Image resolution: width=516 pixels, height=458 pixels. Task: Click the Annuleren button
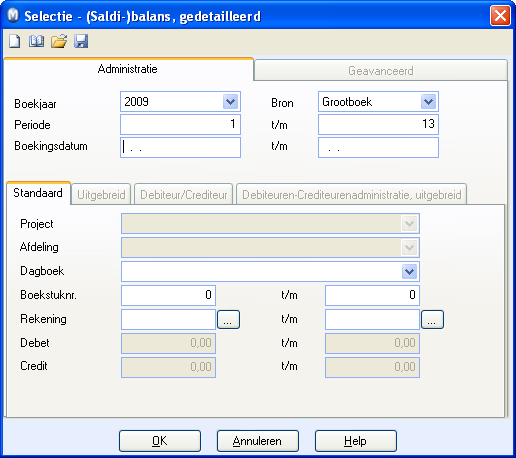[258, 441]
